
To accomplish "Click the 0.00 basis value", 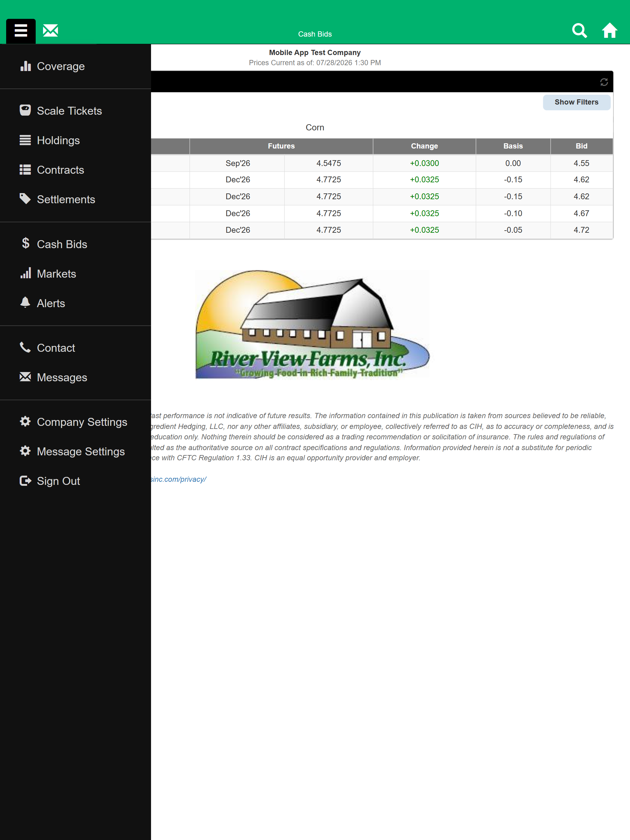I will point(513,163).
